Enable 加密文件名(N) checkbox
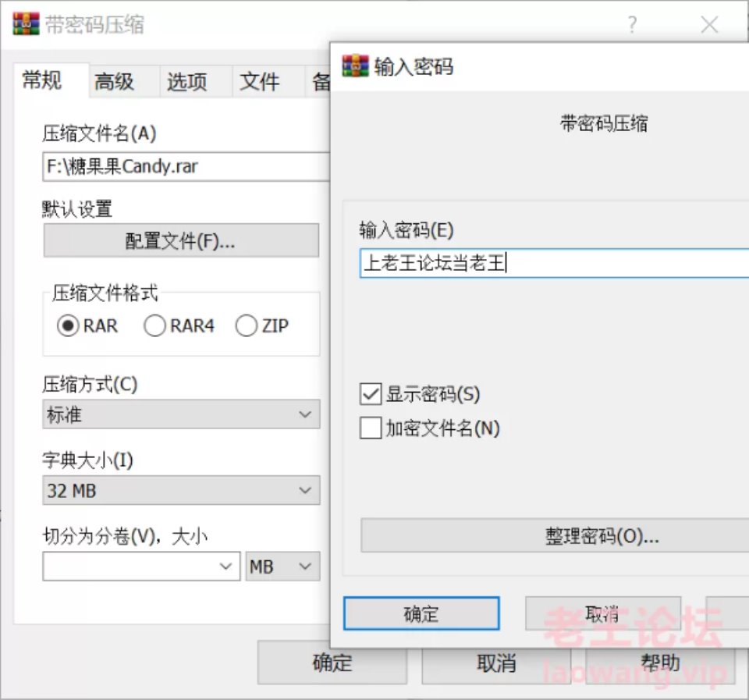 coord(371,428)
